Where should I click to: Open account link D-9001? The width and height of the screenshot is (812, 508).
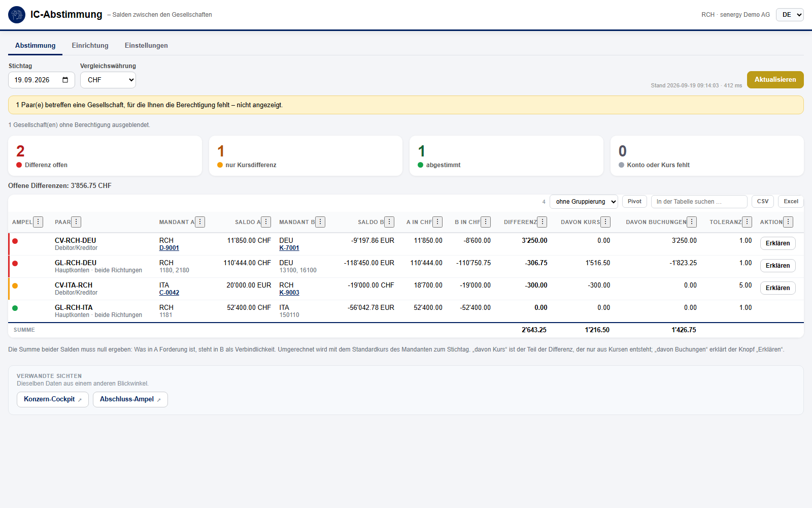pos(169,248)
